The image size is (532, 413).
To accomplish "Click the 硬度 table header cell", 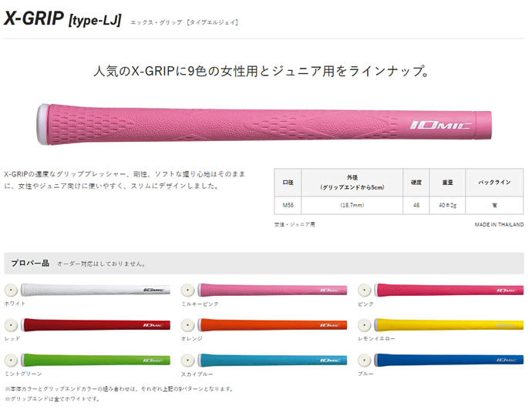I will click(416, 183).
